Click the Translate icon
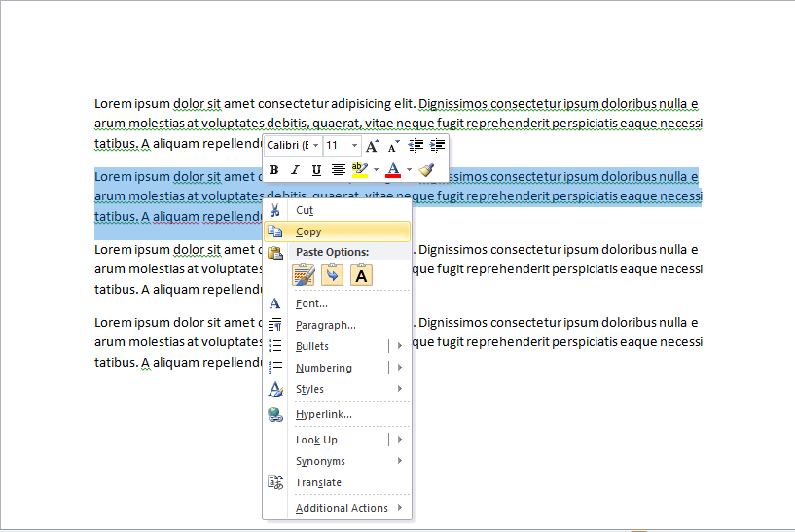 click(x=275, y=482)
